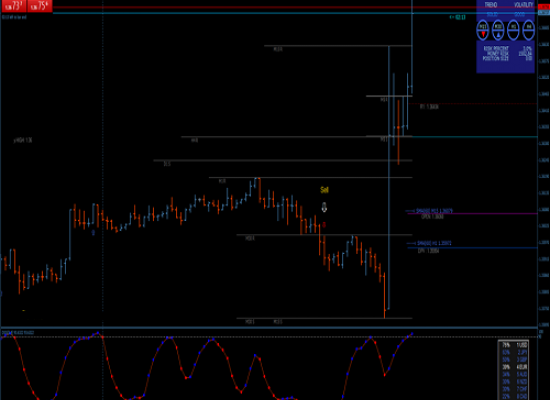Click the TREND header in the info panel
550x400 pixels.
tap(490, 5)
